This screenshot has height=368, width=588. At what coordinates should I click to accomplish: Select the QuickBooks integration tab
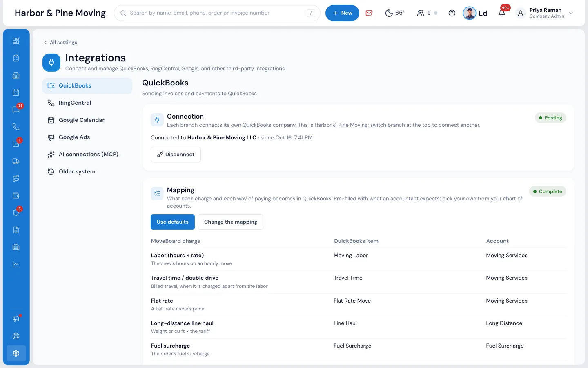87,86
